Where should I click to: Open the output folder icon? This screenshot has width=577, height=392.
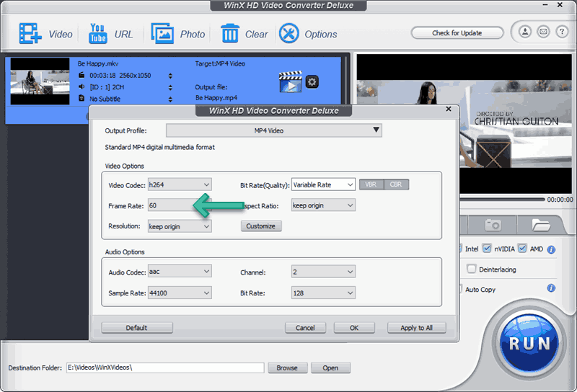point(540,224)
